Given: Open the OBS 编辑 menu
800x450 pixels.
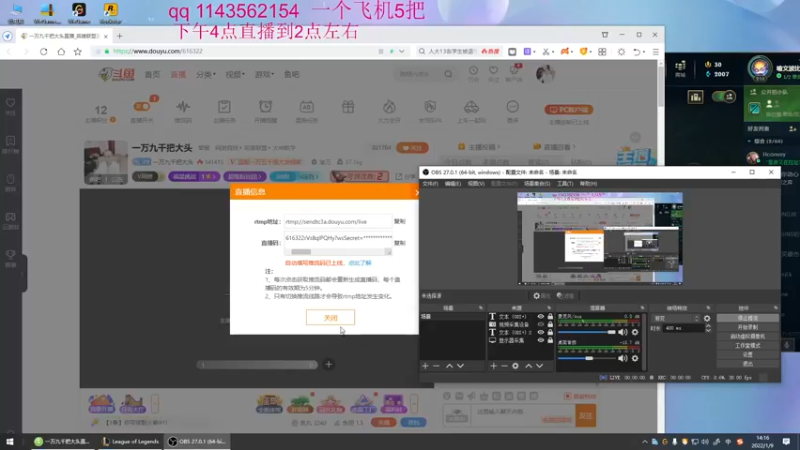Looking at the screenshot, I should (453, 184).
